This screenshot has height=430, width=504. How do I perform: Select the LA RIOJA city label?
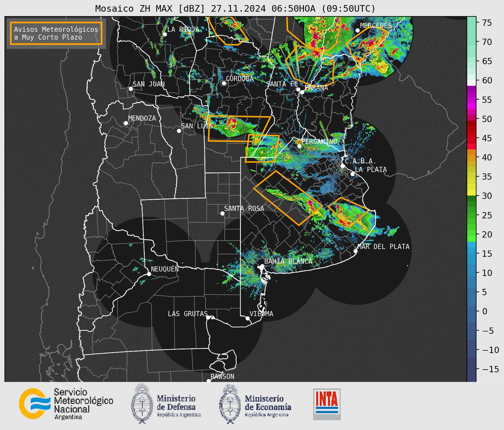tap(183, 29)
